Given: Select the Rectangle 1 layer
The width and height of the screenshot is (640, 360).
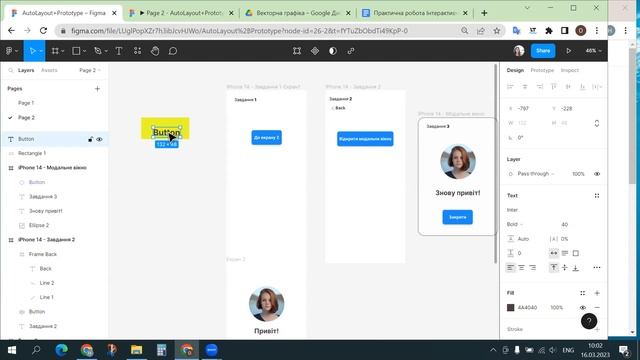Looking at the screenshot, I should tap(32, 153).
